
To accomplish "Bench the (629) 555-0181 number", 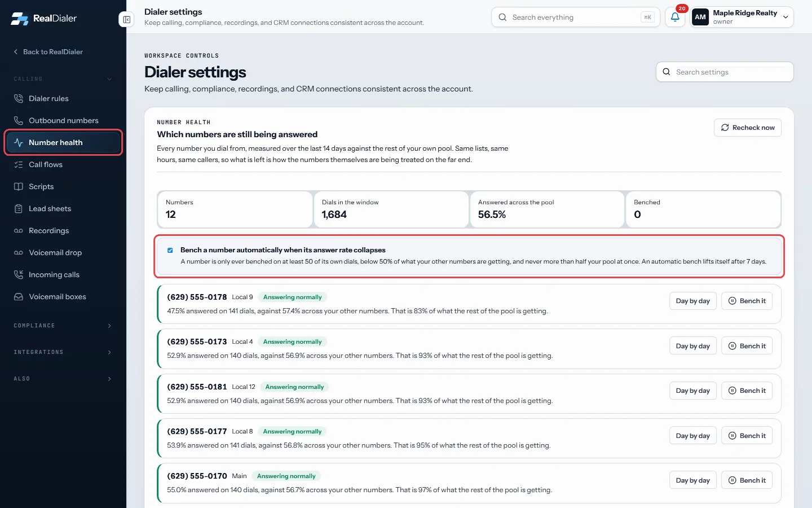I will 747,391.
